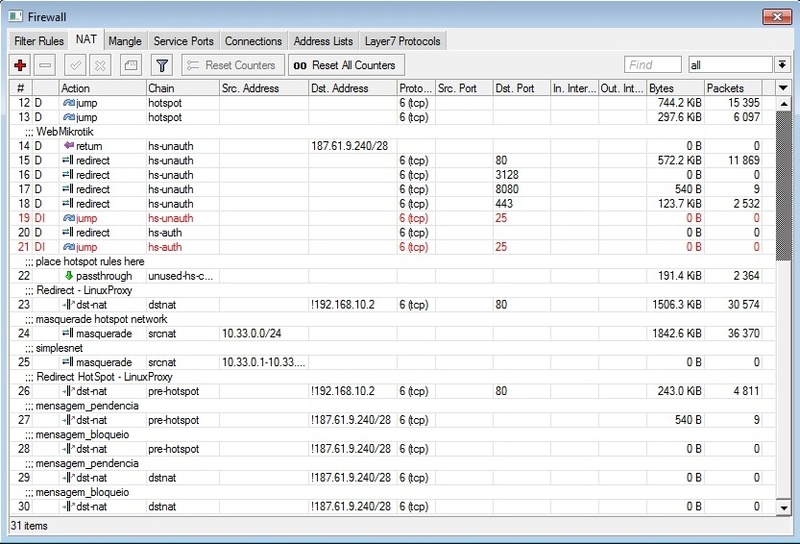Click scrollbar down arrow
This screenshot has height=544, width=800.
coord(784,507)
